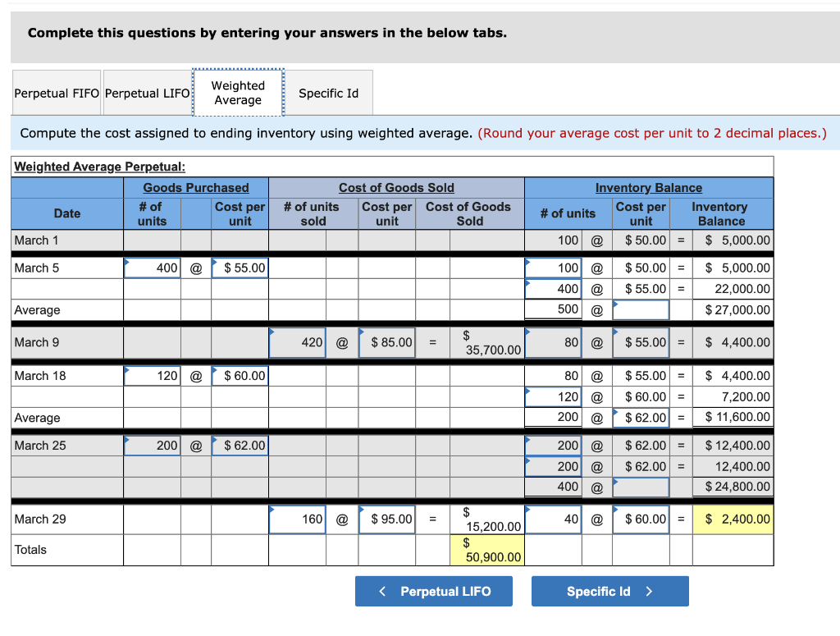Switch to the Perpetual LIFO tab
840x636 pixels.
tap(147, 93)
